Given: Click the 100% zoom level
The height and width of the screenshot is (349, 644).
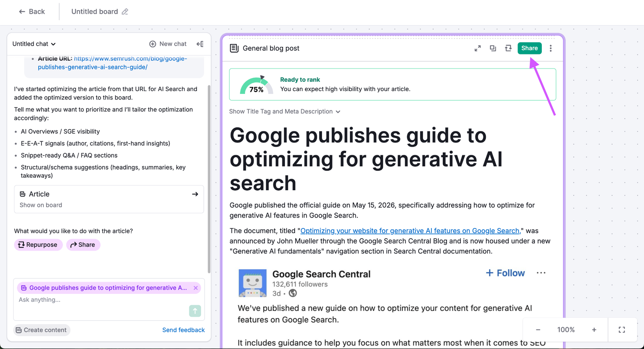Looking at the screenshot, I should pos(566,330).
